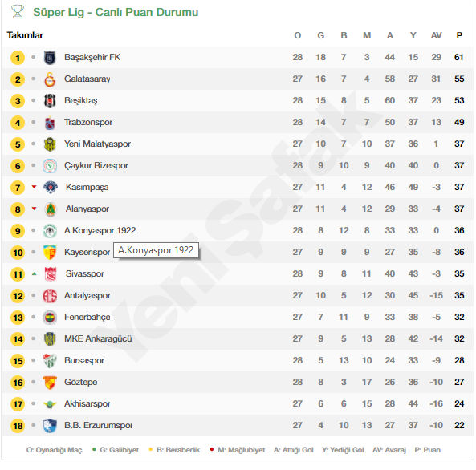The width and height of the screenshot is (476, 470).
Task: Click the red down arrow next to Kasımpaşa
Action: tap(34, 187)
